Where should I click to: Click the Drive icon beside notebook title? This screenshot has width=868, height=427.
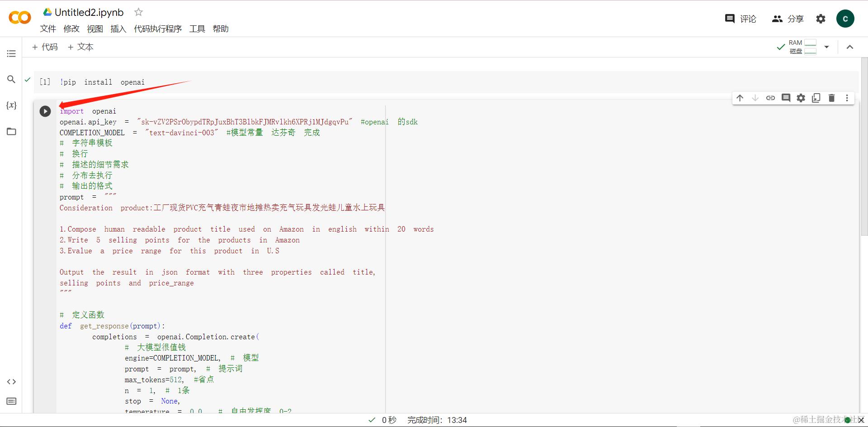pyautogui.click(x=47, y=12)
